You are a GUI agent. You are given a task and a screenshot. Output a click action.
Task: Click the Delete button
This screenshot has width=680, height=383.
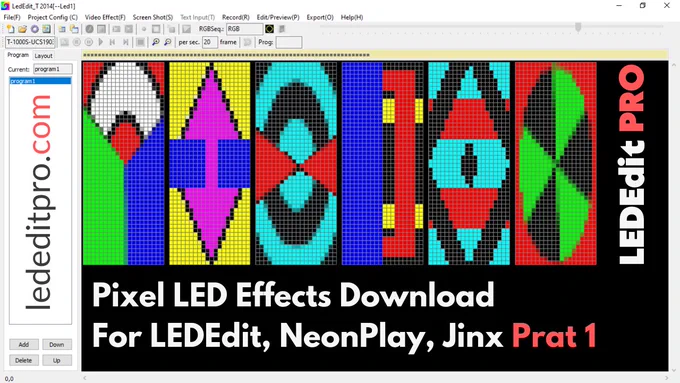click(24, 360)
